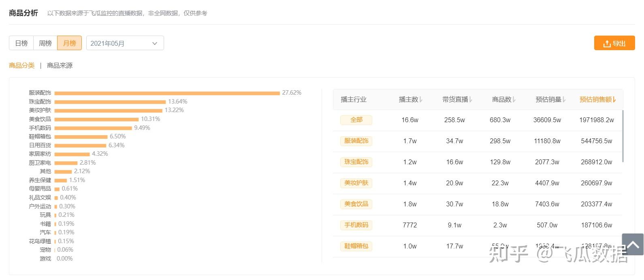Screen dimensions: 644x280
Task: Click scroll-to-top arrow button
Action: point(633,244)
